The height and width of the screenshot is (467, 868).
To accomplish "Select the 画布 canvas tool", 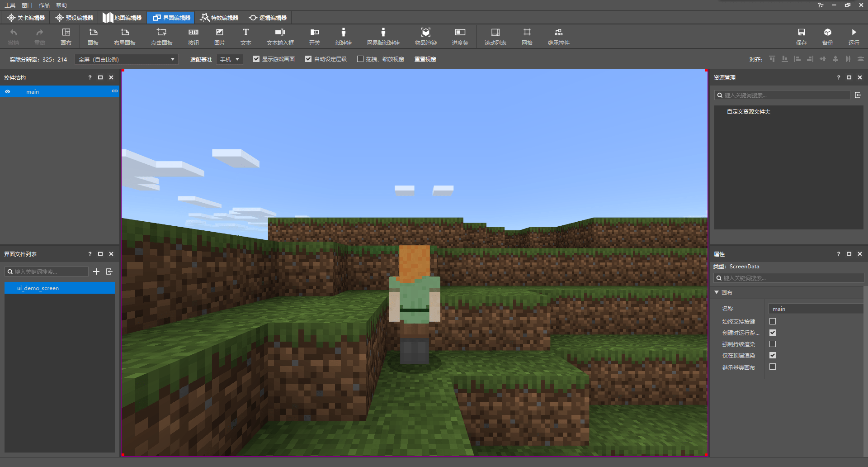I will click(x=66, y=36).
